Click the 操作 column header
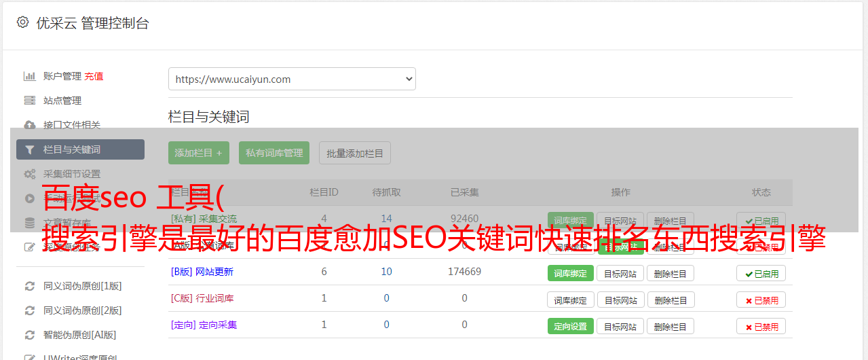 click(620, 192)
